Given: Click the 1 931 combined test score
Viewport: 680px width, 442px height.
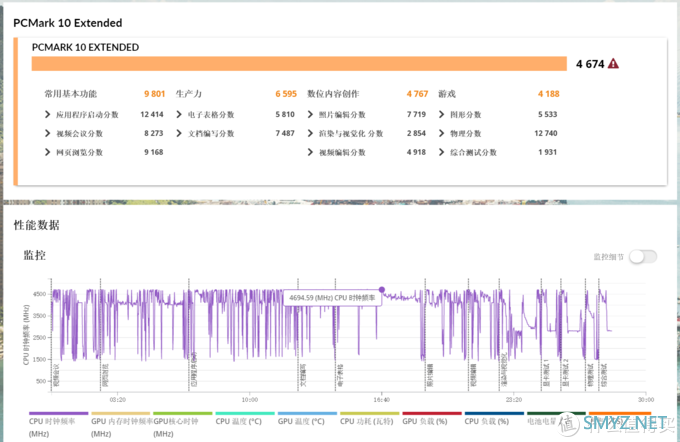Looking at the screenshot, I should coord(547,152).
